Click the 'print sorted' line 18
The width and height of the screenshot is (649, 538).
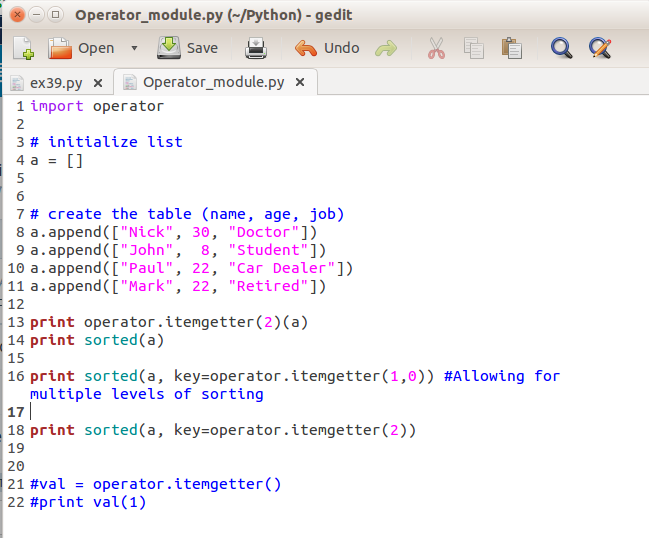(223, 430)
